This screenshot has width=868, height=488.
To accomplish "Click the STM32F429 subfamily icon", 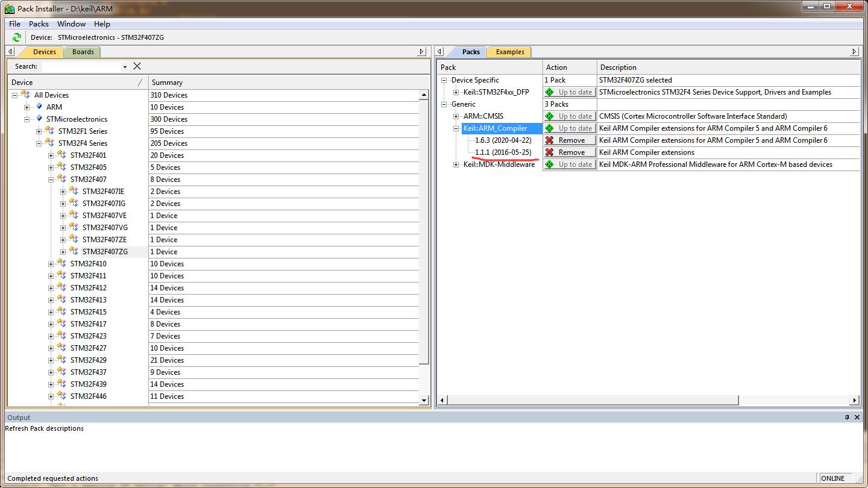I will tap(61, 360).
